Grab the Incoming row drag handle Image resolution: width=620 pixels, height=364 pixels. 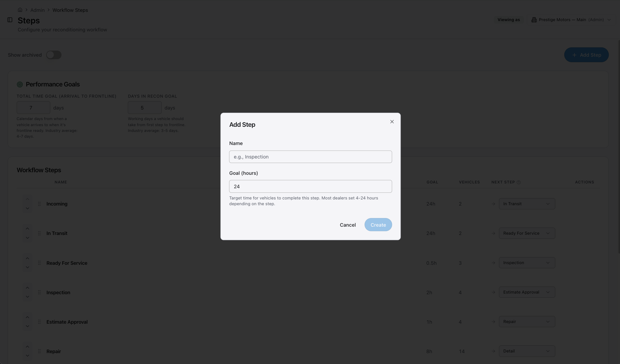point(39,204)
